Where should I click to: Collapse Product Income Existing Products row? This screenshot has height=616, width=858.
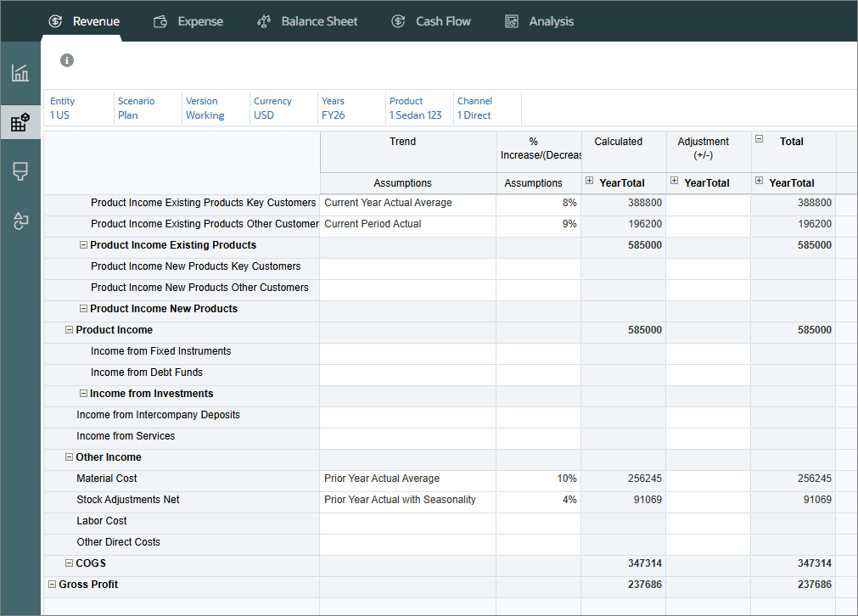click(84, 244)
